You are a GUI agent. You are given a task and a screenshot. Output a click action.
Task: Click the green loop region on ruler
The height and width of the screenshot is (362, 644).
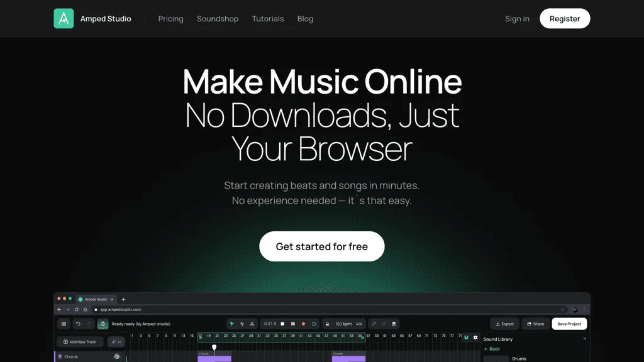[281, 337]
